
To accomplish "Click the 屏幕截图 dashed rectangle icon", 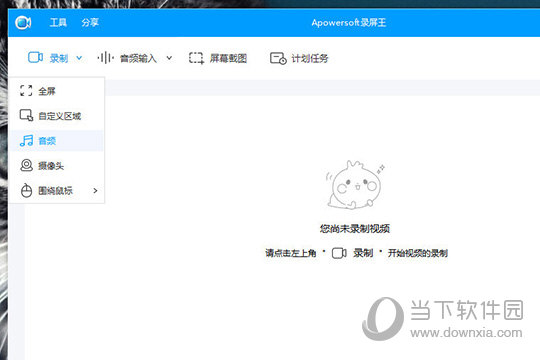I will click(x=196, y=58).
